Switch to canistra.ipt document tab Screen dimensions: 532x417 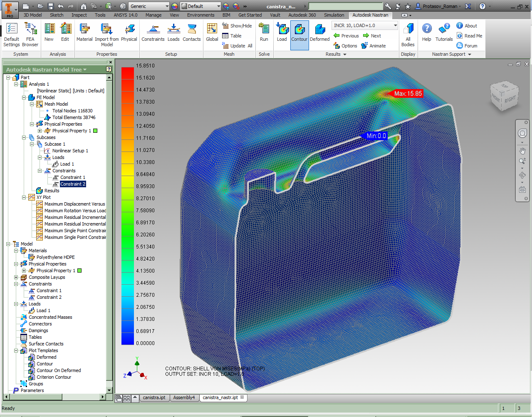pyautogui.click(x=154, y=397)
